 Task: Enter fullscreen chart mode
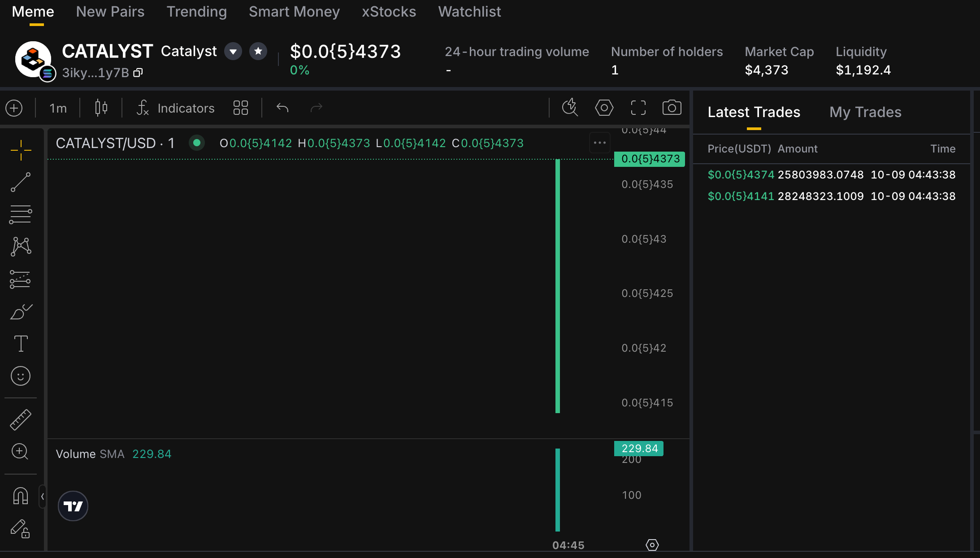pyautogui.click(x=638, y=108)
